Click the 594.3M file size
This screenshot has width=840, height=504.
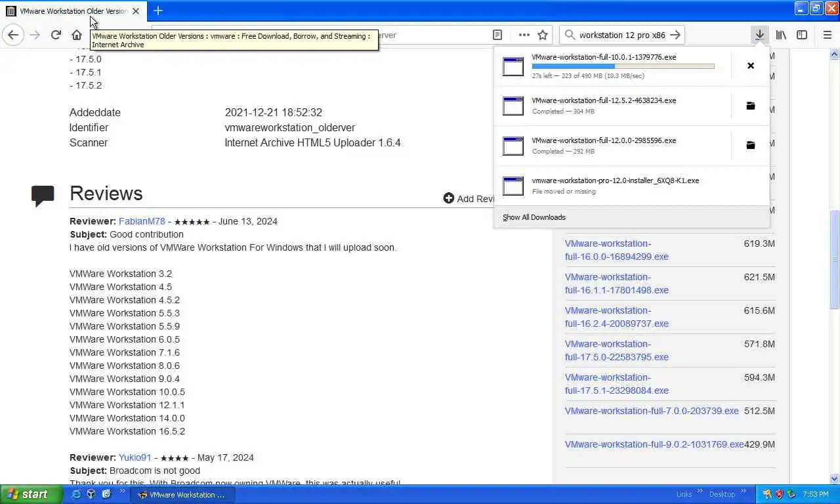click(759, 377)
